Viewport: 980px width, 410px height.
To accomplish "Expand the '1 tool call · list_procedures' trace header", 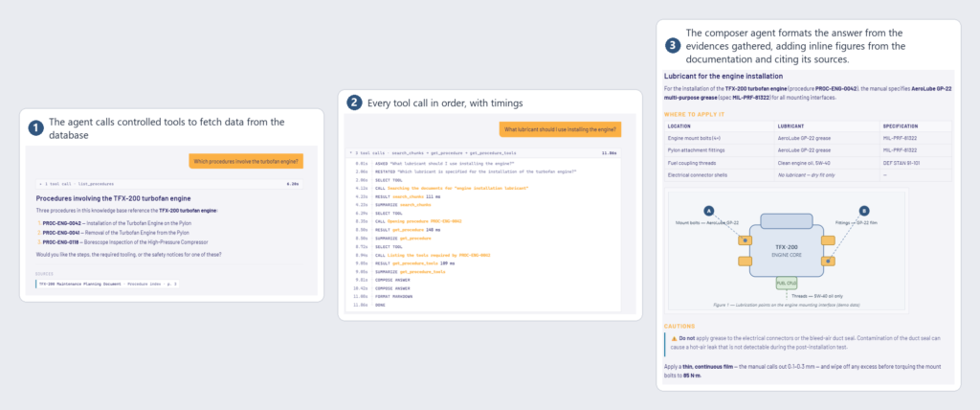I will 169,185.
